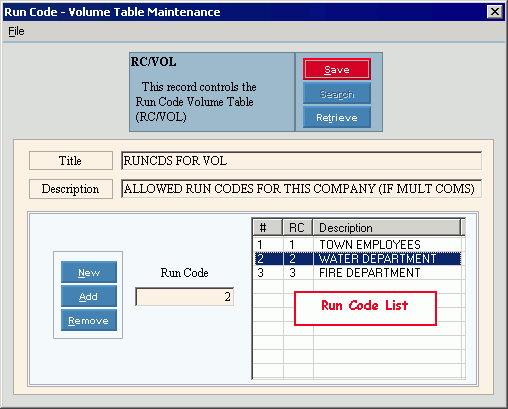Click the Retrieve button
Screen dimensions: 508x409
pyautogui.click(x=337, y=117)
